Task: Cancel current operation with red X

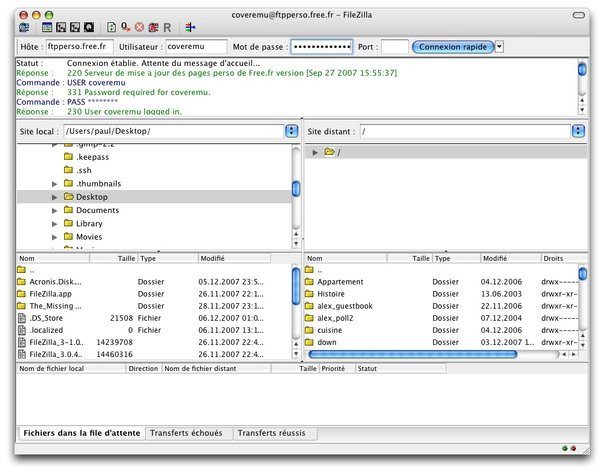Action: coord(139,27)
